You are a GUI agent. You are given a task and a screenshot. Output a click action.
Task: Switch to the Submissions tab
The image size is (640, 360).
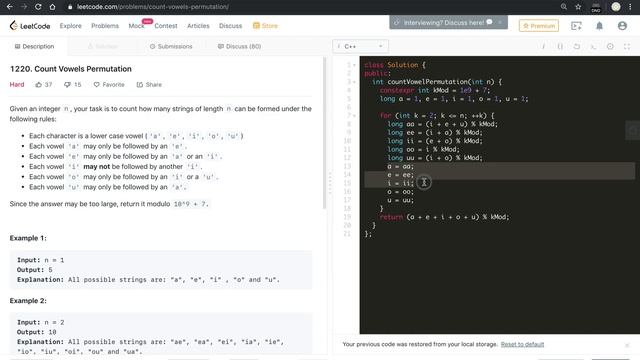171,47
